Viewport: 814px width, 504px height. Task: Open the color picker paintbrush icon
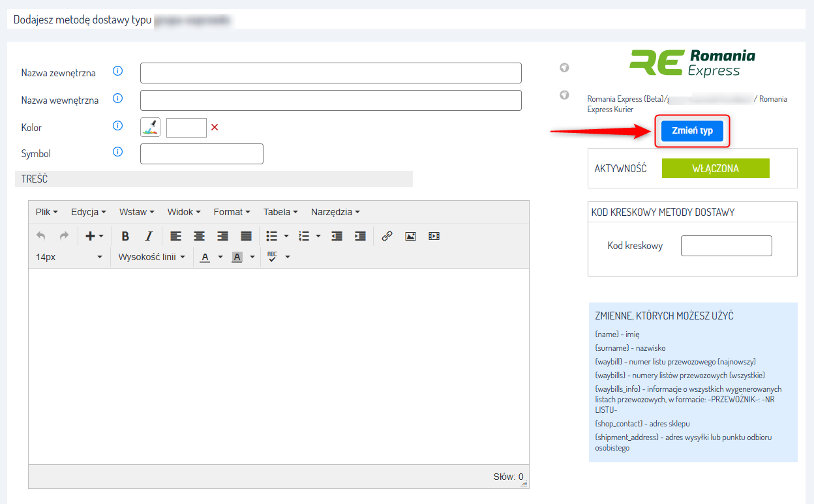point(150,128)
